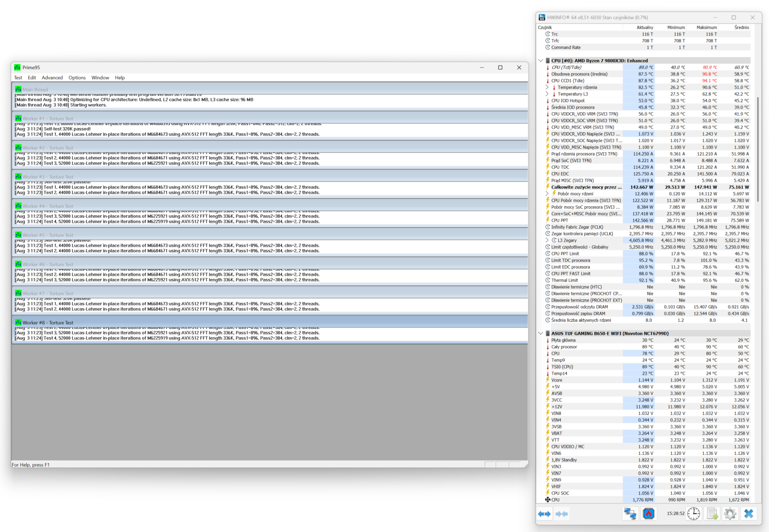Click the Worker #8 Torture Test icon

(x=18, y=323)
